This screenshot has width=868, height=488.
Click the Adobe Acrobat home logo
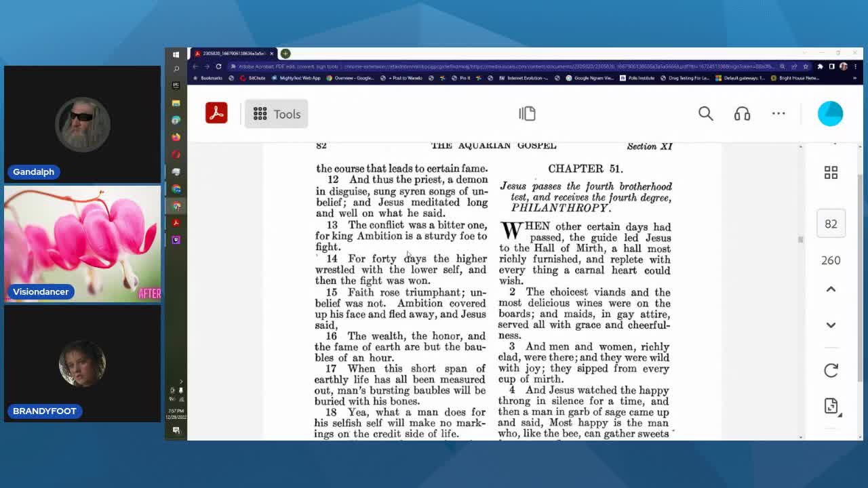(x=216, y=113)
